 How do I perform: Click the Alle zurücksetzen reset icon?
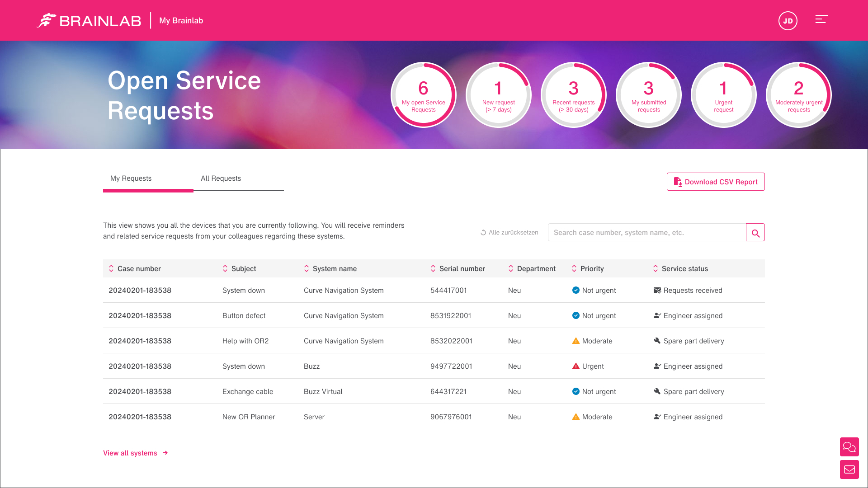pos(483,233)
